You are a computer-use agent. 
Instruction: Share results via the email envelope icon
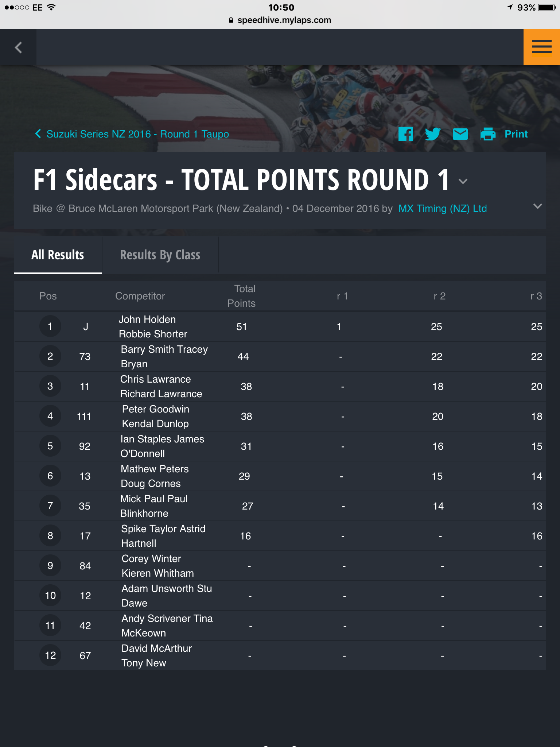pyautogui.click(x=460, y=134)
